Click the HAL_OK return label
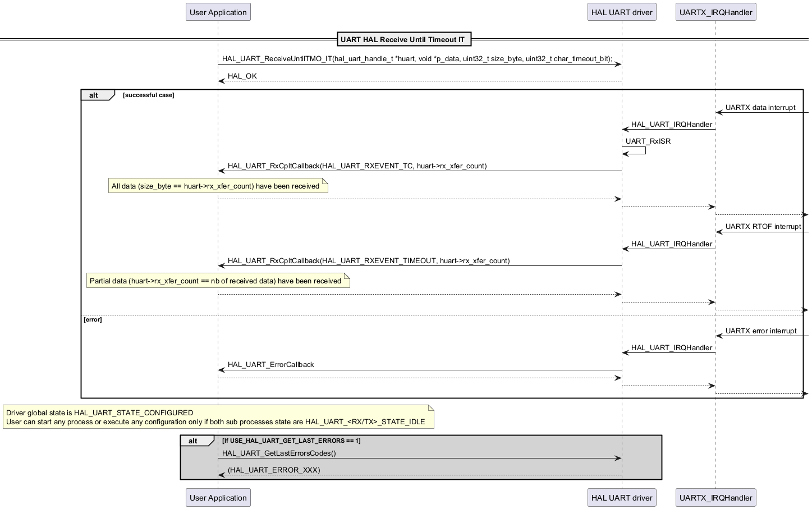 point(242,76)
